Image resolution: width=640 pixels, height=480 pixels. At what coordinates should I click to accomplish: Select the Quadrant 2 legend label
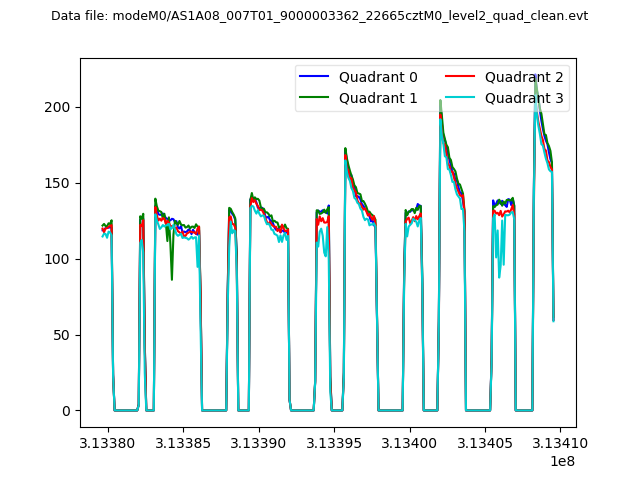pyautogui.click(x=524, y=77)
